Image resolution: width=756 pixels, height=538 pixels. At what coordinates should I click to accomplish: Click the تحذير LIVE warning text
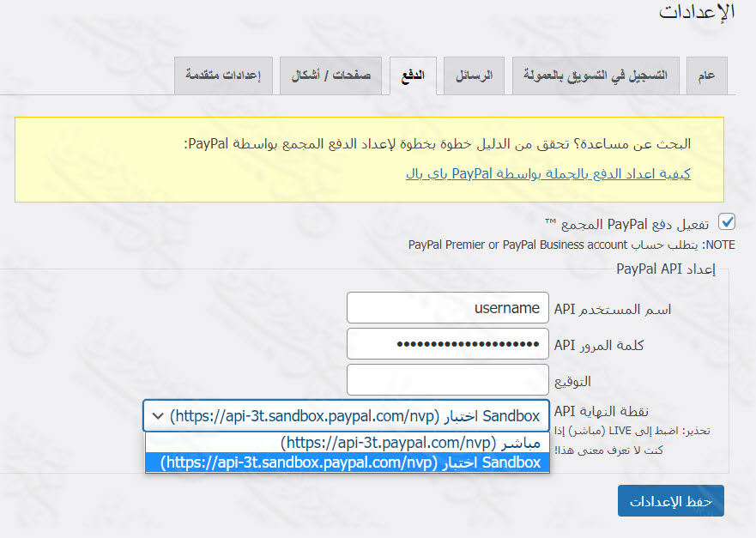pos(632,440)
